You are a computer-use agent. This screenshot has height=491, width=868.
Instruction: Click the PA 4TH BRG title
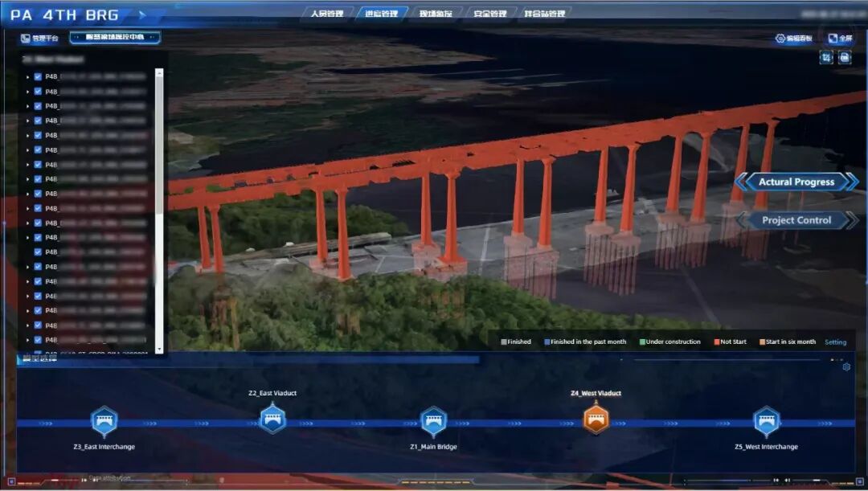tap(64, 15)
